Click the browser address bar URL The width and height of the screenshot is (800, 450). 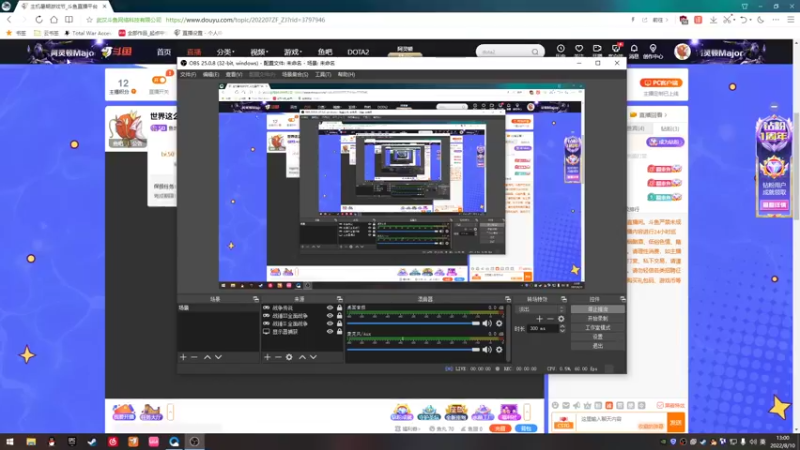coord(245,20)
